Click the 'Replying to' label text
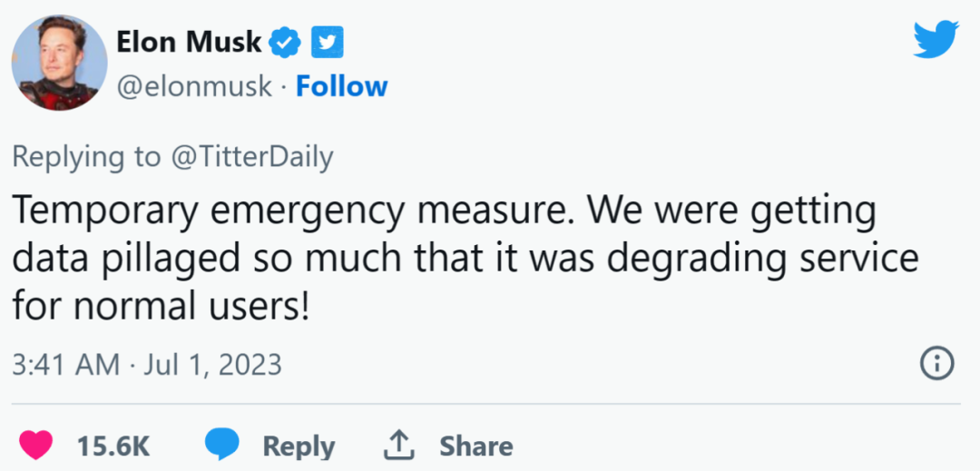 coord(85,157)
